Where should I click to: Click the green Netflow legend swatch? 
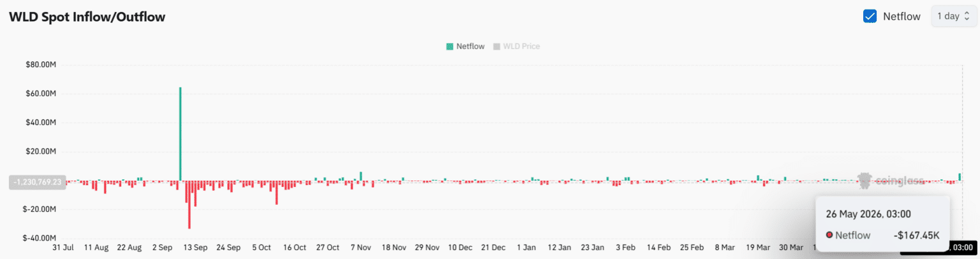click(x=450, y=47)
